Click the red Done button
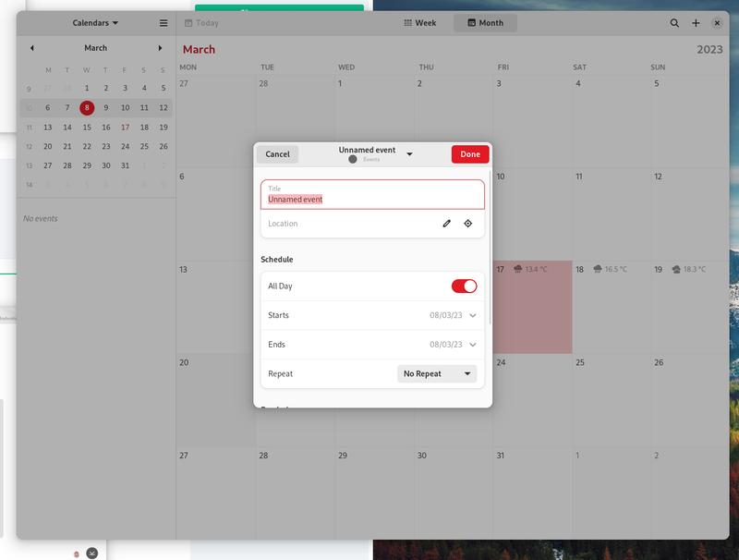 click(x=470, y=154)
